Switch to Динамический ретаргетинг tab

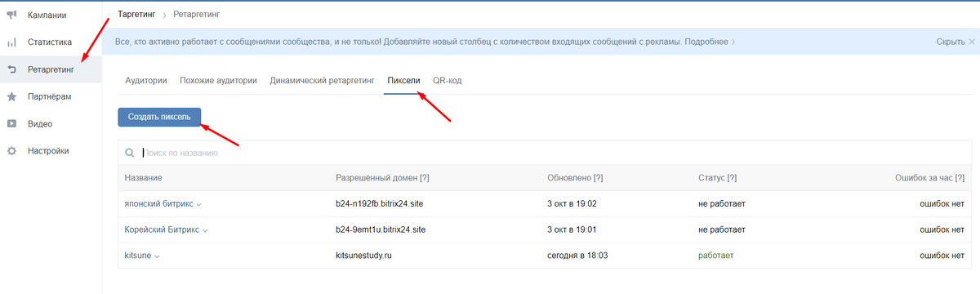[x=322, y=81]
